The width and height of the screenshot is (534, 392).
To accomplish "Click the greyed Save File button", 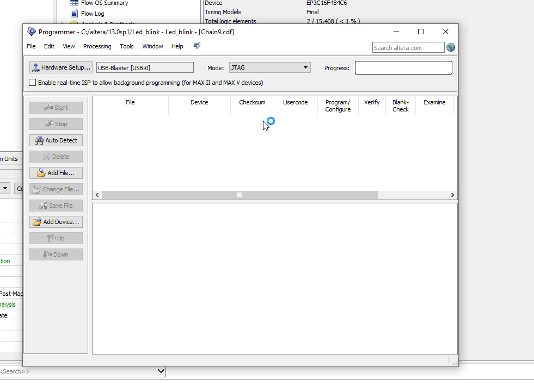I will [56, 206].
